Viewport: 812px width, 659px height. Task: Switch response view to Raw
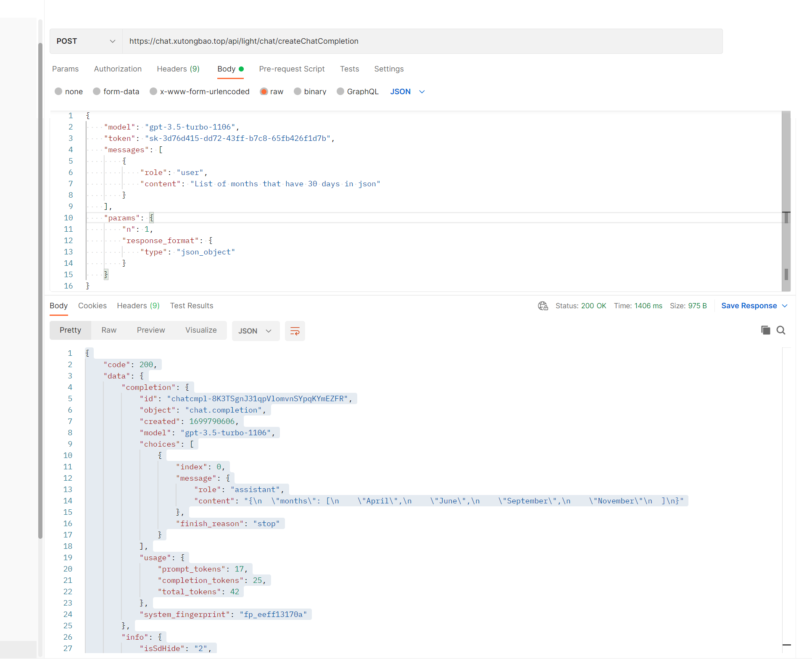tap(109, 330)
